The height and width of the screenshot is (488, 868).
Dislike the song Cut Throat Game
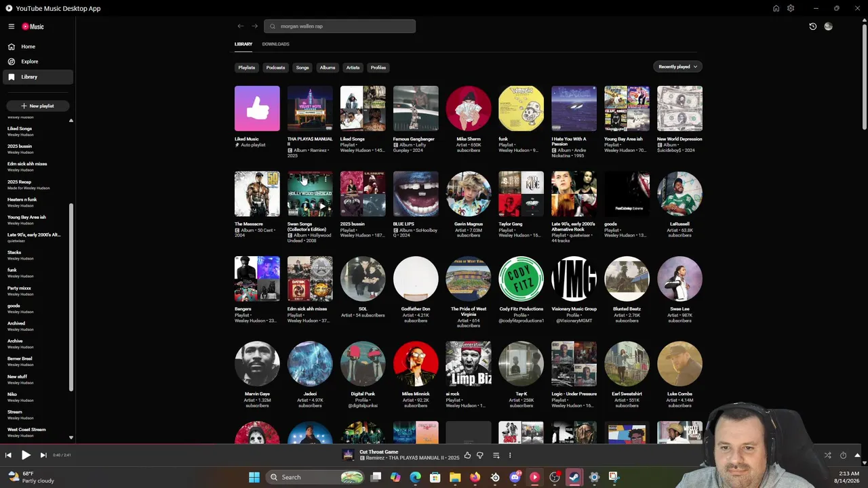480,455
